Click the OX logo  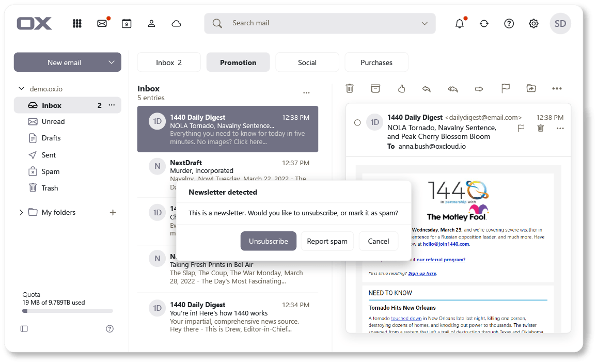34,24
